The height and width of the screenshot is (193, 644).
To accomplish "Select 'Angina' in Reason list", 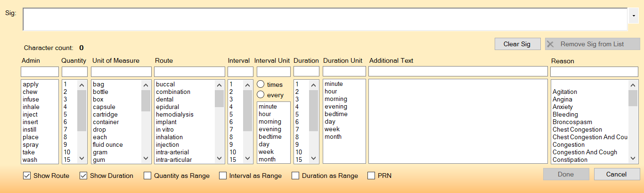I will point(562,100).
